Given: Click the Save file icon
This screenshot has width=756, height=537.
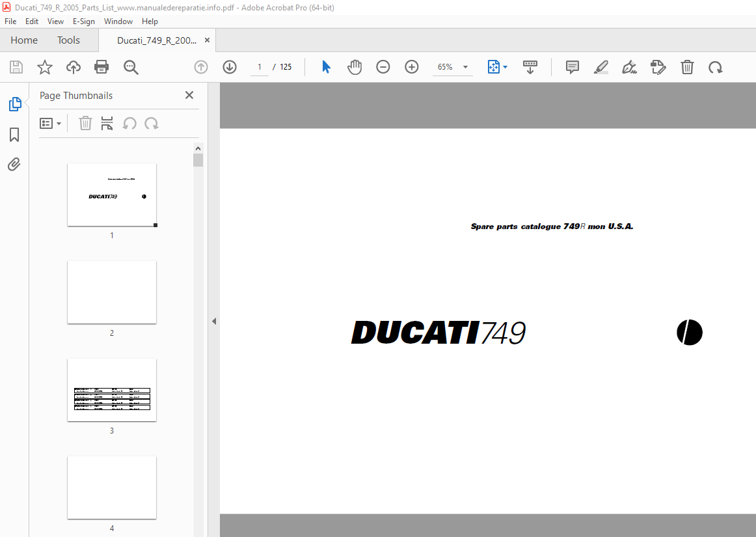Looking at the screenshot, I should tap(16, 67).
